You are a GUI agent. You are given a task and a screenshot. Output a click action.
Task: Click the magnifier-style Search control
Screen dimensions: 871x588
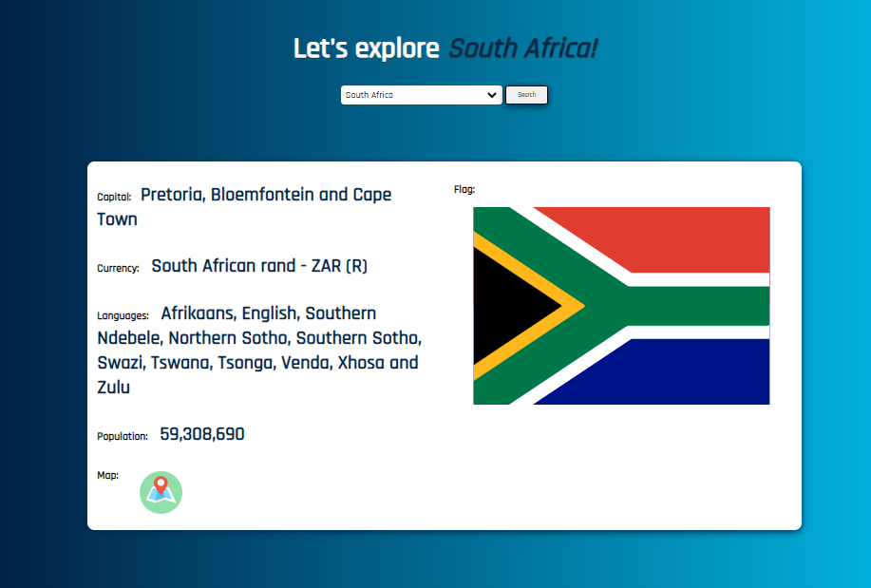pos(526,95)
